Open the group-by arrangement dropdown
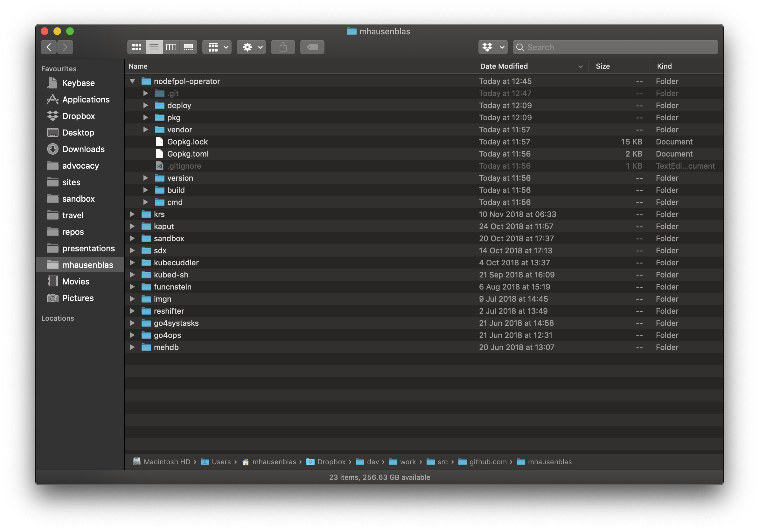This screenshot has width=759, height=532. (x=217, y=47)
